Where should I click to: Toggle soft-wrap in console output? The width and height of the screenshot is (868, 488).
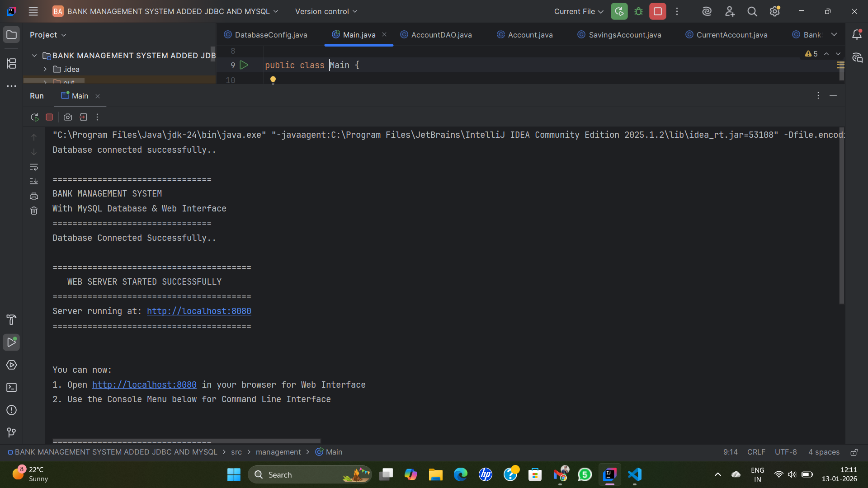(34, 167)
